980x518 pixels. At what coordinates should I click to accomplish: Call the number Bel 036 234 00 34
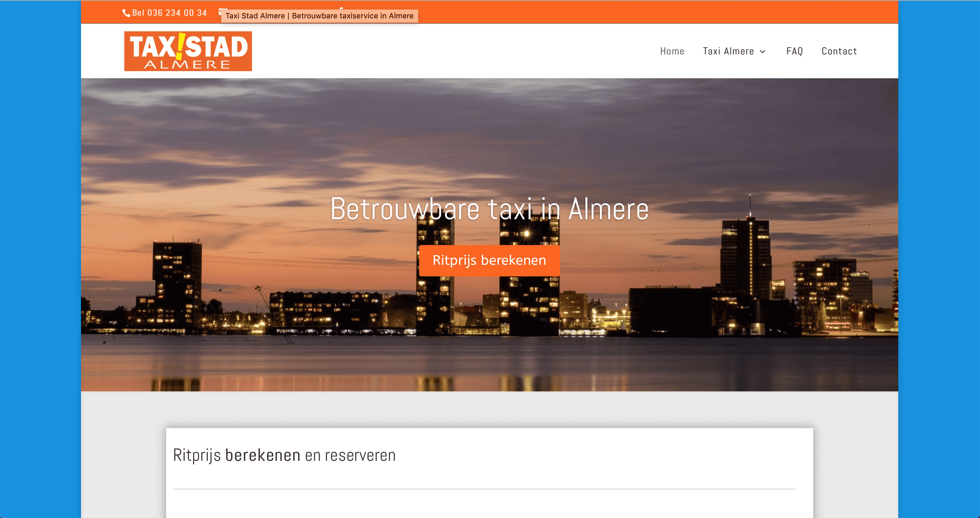[x=169, y=13]
